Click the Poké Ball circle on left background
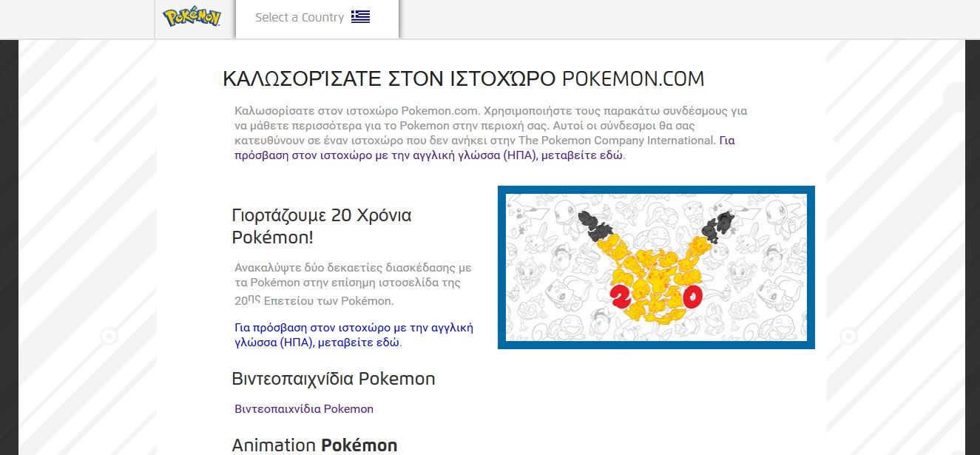This screenshot has height=455, width=980. click(109, 337)
